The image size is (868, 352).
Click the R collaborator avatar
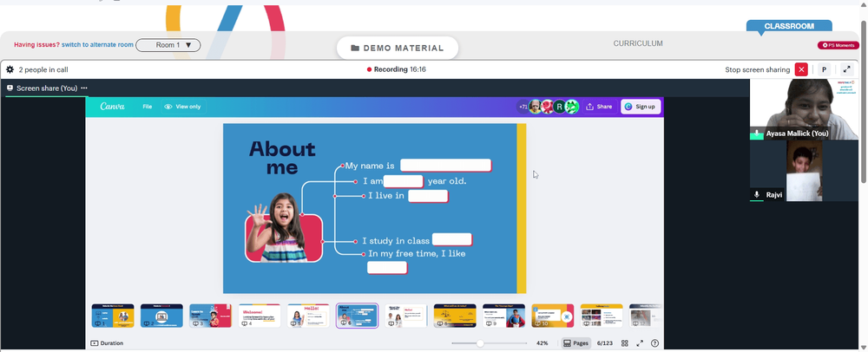(x=560, y=107)
